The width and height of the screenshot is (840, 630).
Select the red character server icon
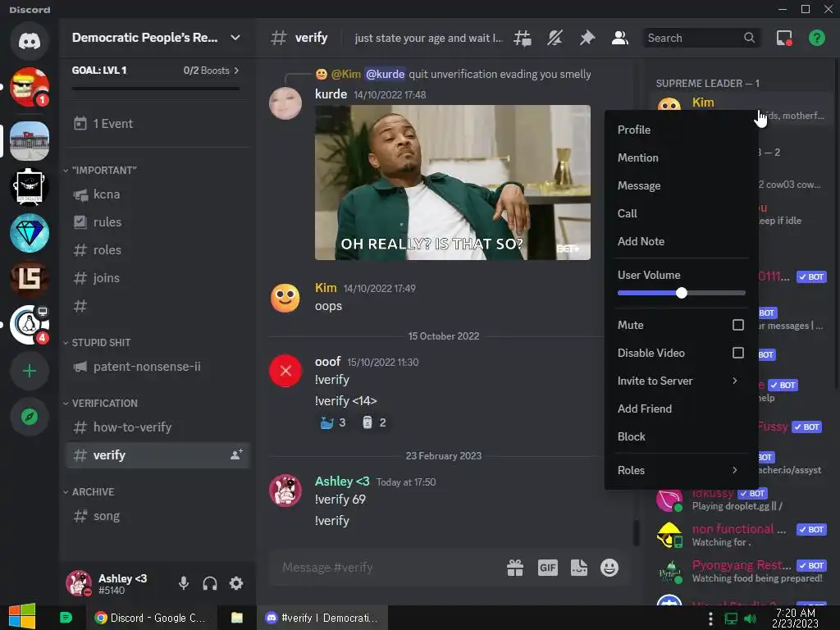pos(30,87)
